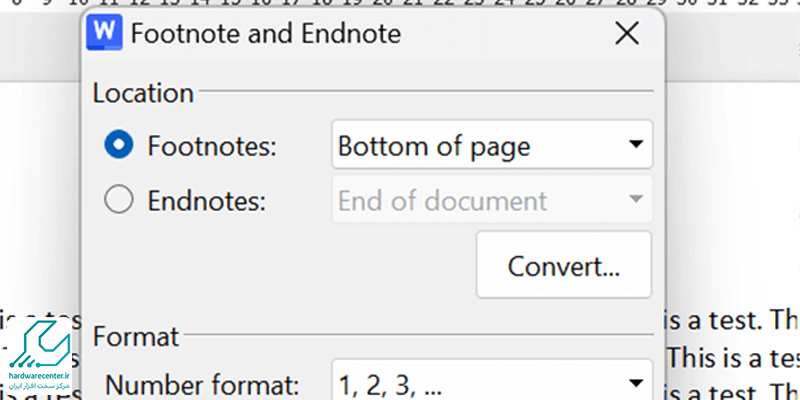Screen dimensions: 800x400
Task: Click the hardwarecenter logo icon
Action: [39, 345]
